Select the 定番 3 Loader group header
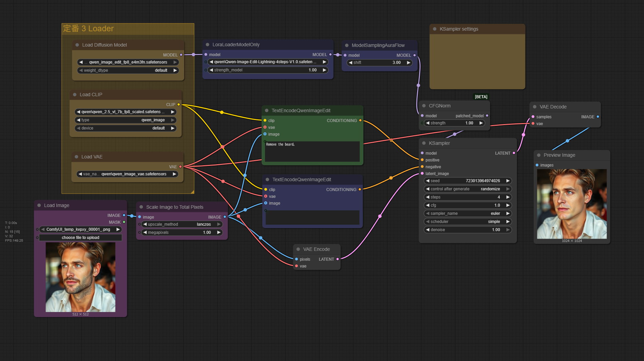The image size is (644, 361). pyautogui.click(x=88, y=29)
